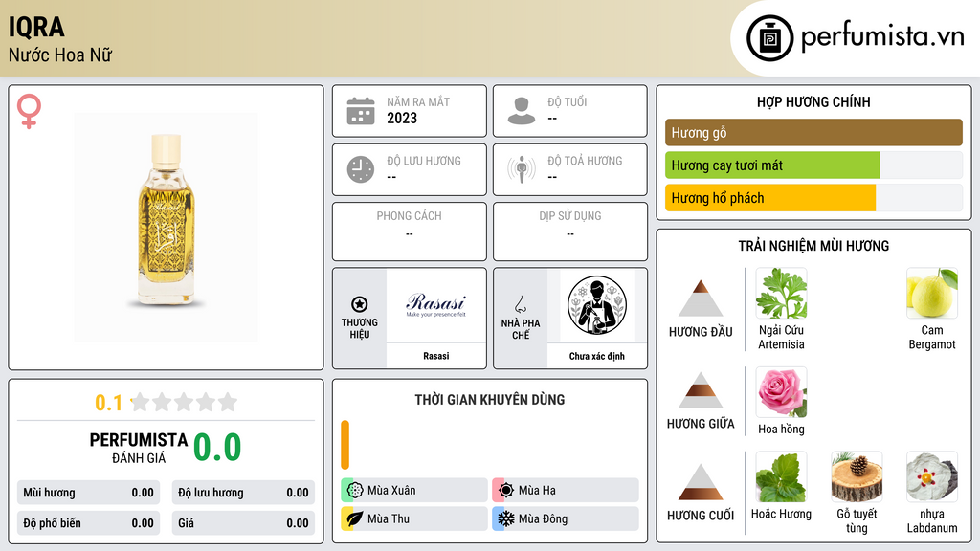Click the Hương hổ phách accord bar
Image resolution: width=980 pixels, height=551 pixels.
click(x=813, y=198)
